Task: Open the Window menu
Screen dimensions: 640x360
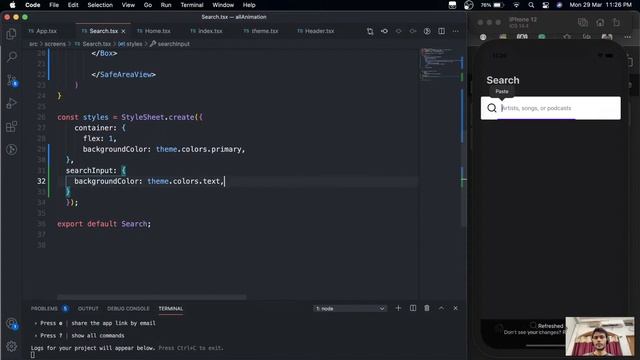Action: click(x=223, y=5)
